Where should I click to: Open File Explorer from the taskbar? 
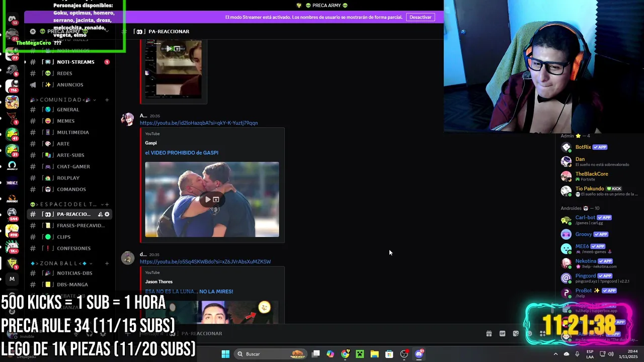(374, 354)
